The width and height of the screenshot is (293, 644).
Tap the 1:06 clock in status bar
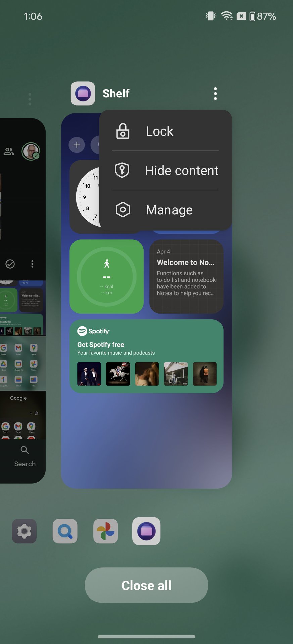coord(33,16)
